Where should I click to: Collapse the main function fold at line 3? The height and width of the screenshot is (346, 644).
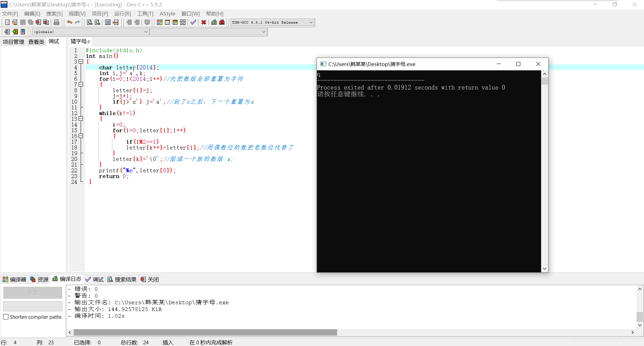click(81, 62)
